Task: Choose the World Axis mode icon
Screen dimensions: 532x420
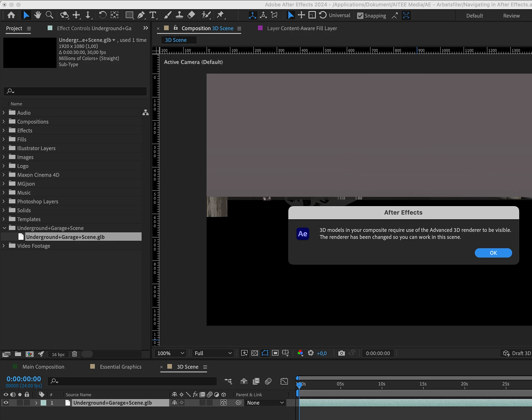Action: coord(263,15)
